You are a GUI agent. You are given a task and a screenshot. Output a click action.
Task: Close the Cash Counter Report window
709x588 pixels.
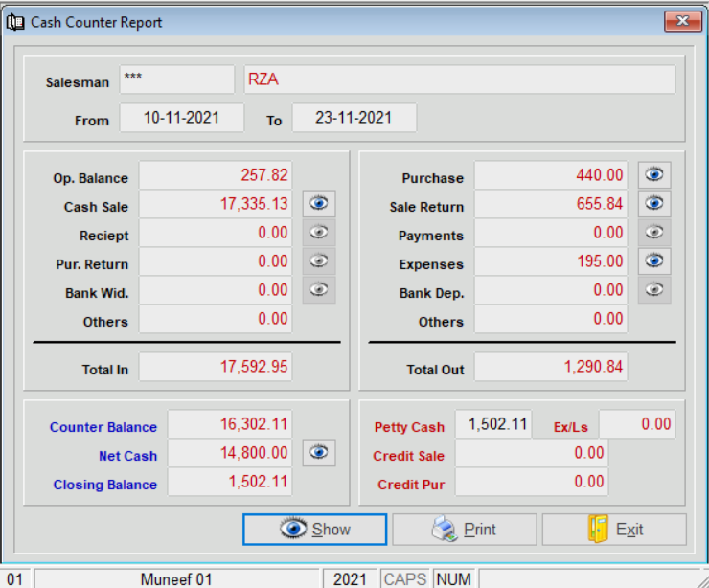pyautogui.click(x=682, y=21)
